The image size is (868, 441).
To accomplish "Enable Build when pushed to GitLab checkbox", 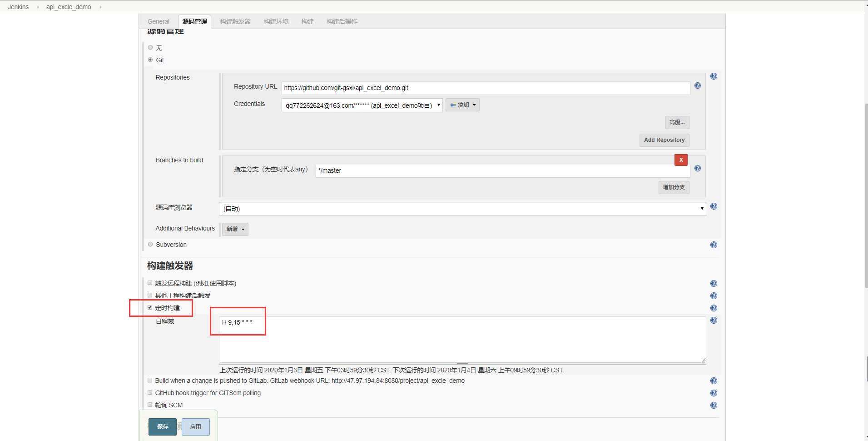I will 150,380.
